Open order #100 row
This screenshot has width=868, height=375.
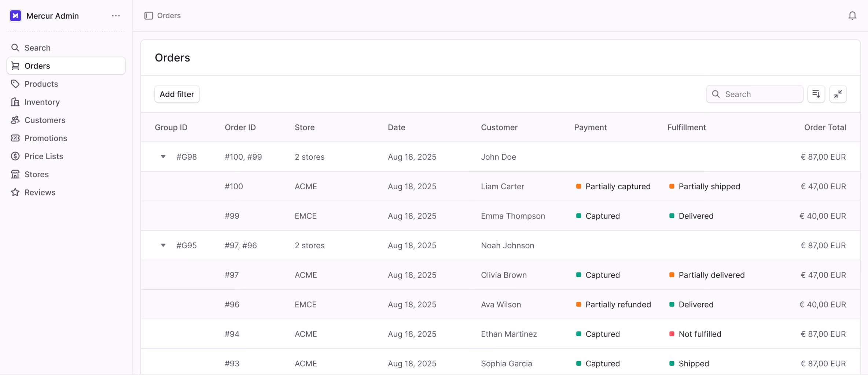[x=500, y=186]
